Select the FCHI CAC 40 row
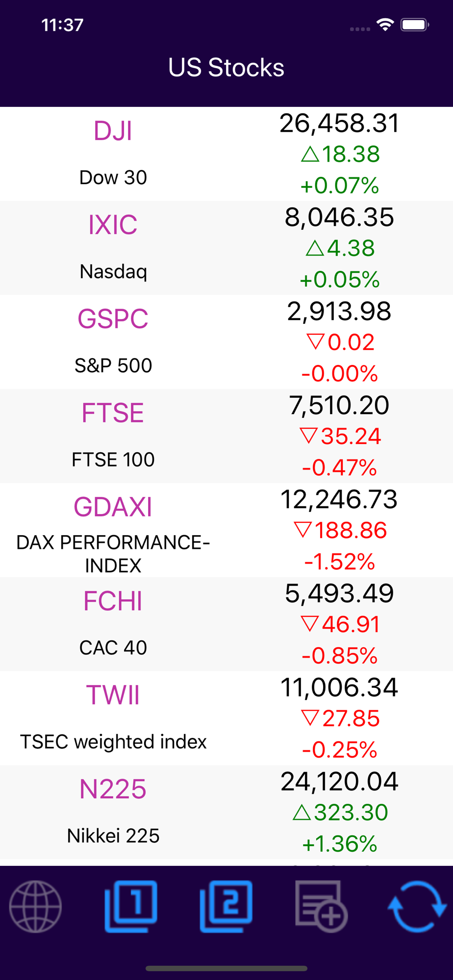 [226, 624]
